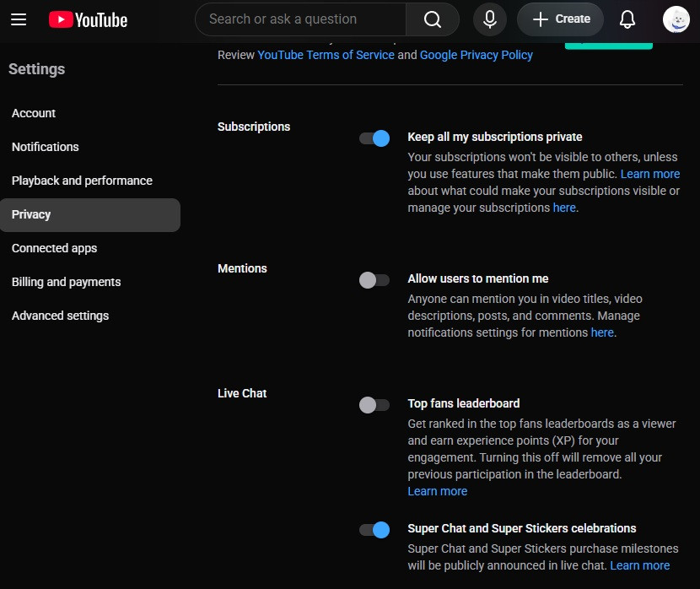
Task: Select the Privacy settings section
Action: pos(90,215)
